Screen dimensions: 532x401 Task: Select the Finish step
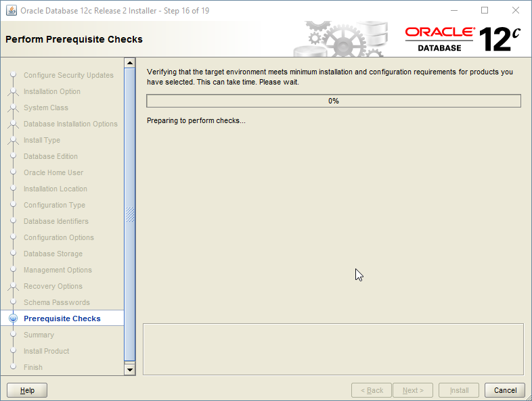33,367
